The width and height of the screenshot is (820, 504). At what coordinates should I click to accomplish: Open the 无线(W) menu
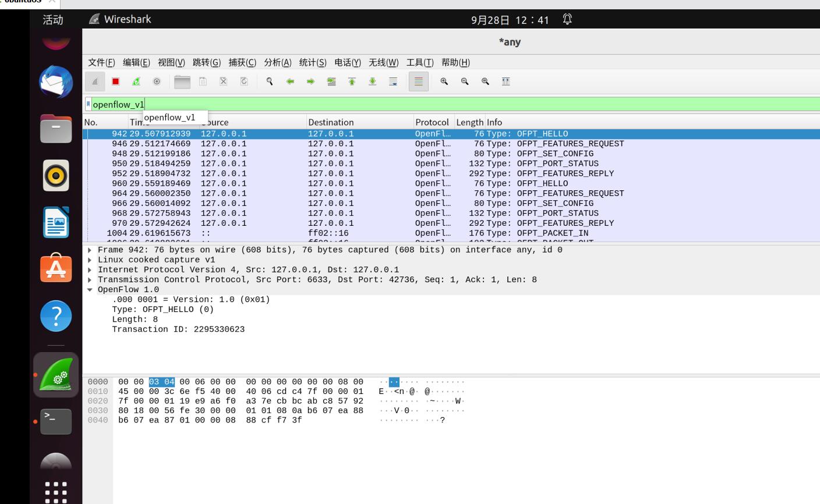384,62
